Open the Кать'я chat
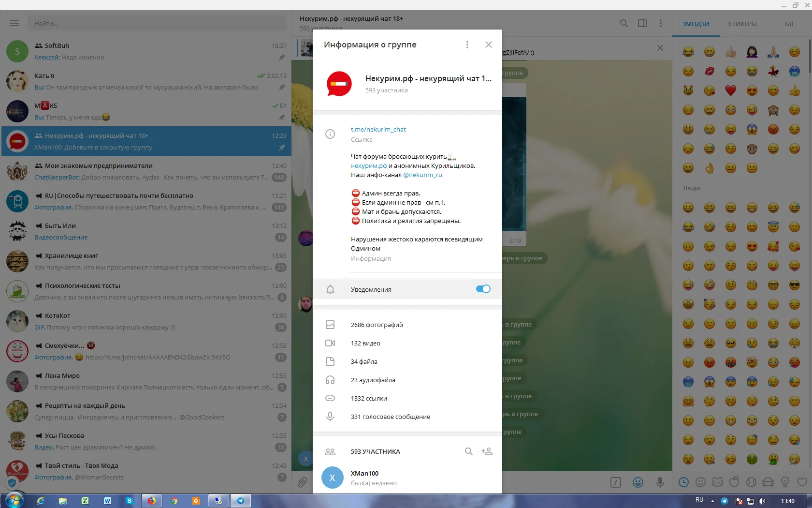The image size is (812, 508). [x=146, y=81]
